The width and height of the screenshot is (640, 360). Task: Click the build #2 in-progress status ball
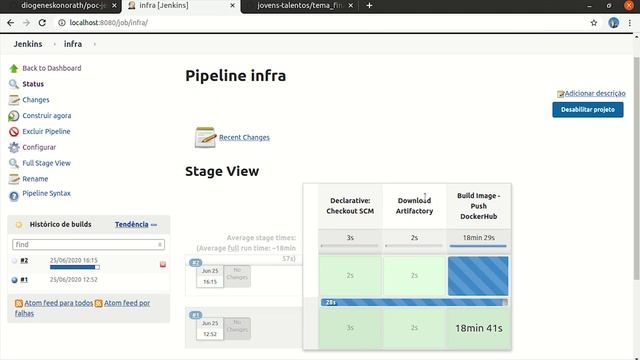point(14,260)
